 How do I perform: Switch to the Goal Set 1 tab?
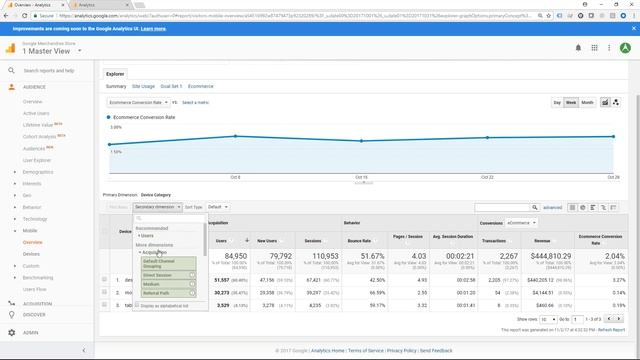171,87
